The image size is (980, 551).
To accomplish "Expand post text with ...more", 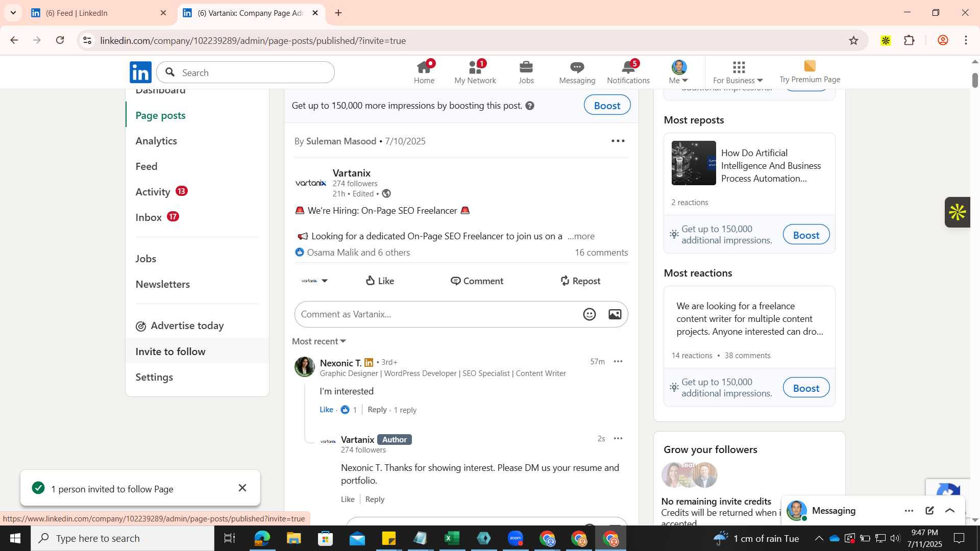I will click(581, 236).
